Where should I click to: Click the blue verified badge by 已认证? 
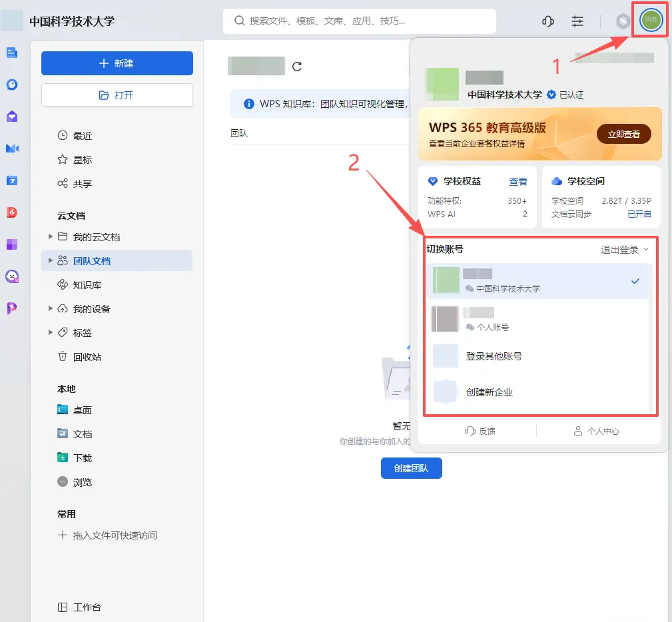pyautogui.click(x=551, y=95)
